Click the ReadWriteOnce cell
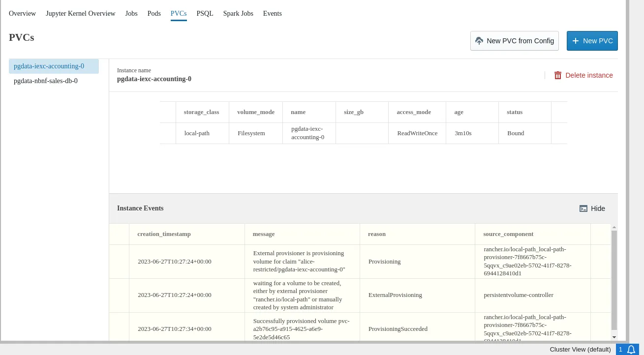The image size is (644, 355). (417, 133)
